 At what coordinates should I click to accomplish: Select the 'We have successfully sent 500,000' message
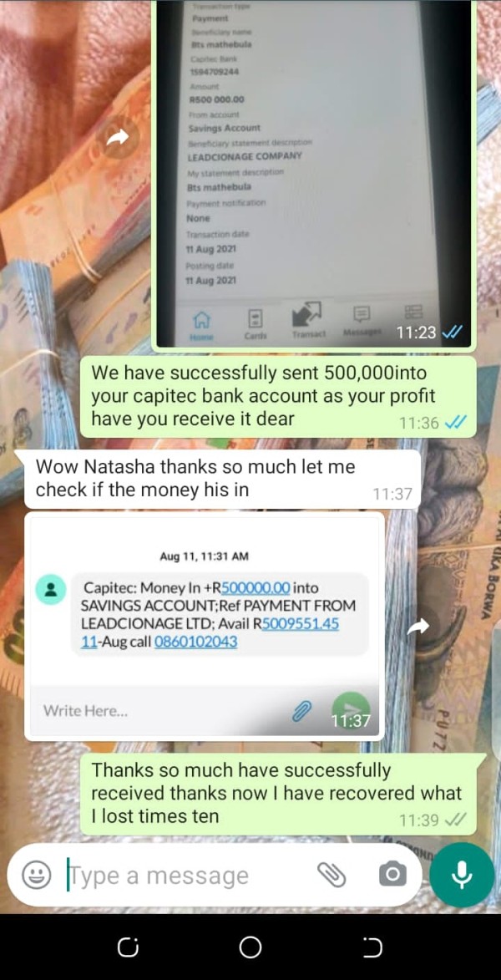coord(278,396)
